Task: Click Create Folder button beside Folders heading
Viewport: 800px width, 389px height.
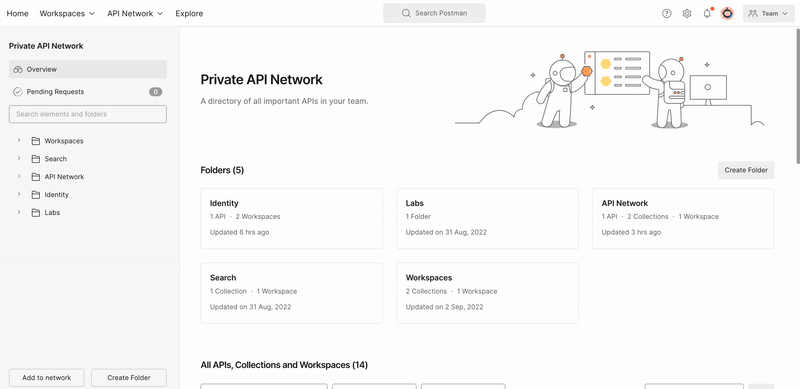Action: click(746, 171)
